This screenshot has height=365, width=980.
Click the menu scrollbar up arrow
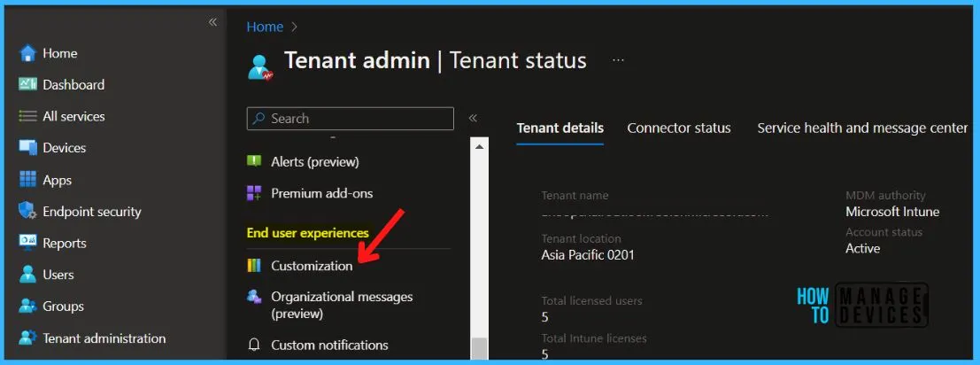point(479,147)
